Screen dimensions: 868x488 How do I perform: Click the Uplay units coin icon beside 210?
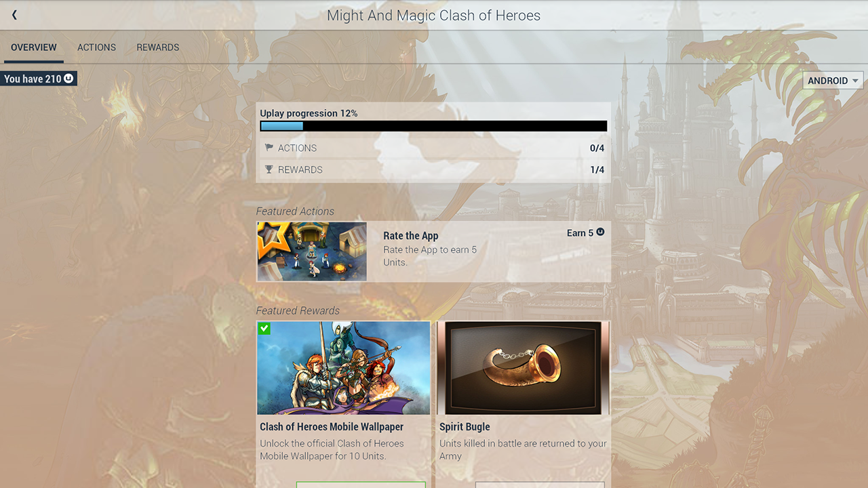(68, 79)
